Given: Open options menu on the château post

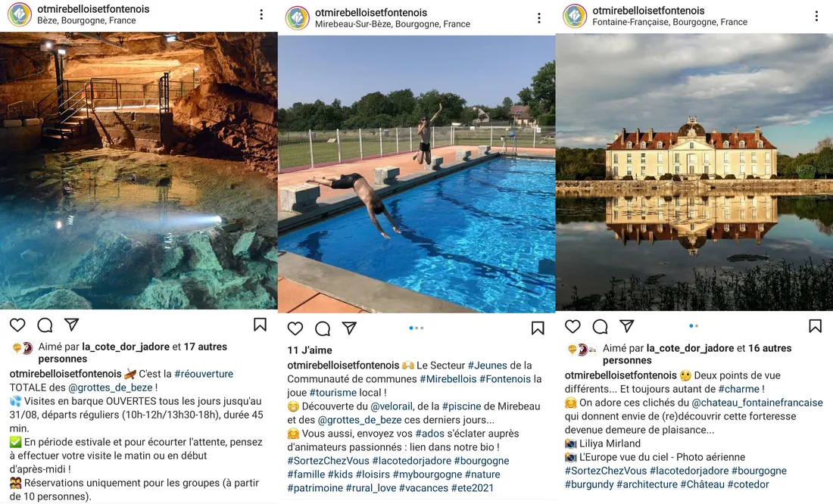Looking at the screenshot, I should point(816,15).
